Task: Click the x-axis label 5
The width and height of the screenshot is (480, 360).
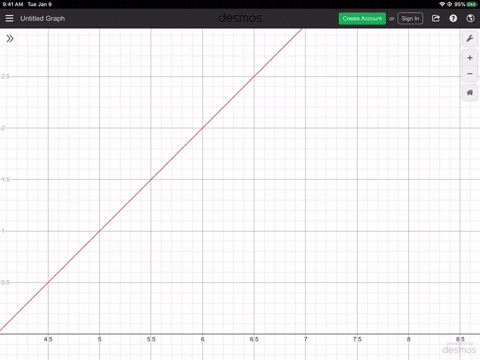Action: click(99, 339)
